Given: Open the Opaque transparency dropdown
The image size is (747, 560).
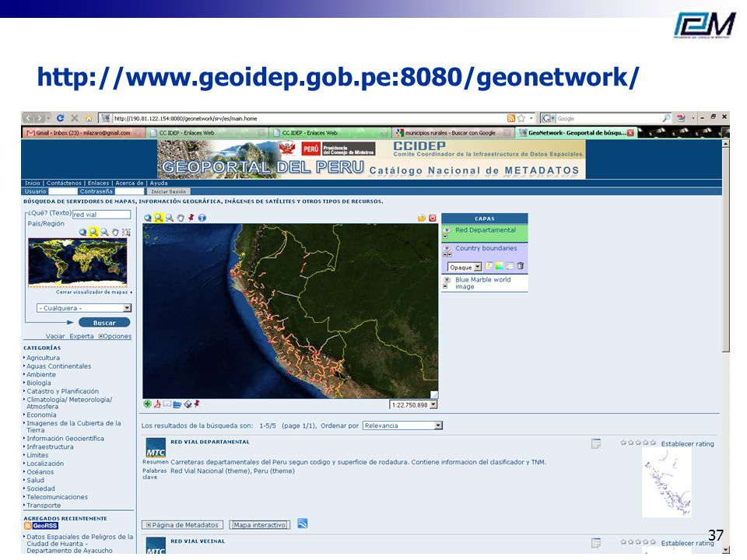Looking at the screenshot, I should 465,267.
